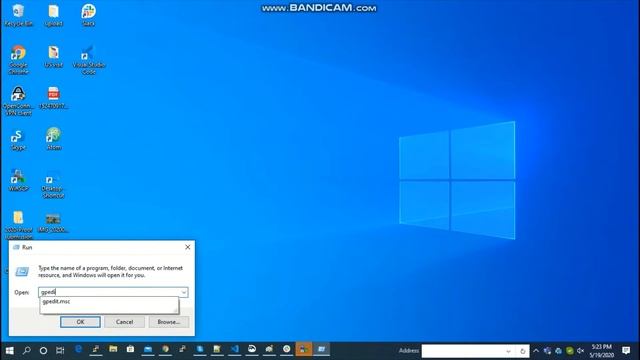Open Microsoft Edge from taskbar

(x=78, y=349)
